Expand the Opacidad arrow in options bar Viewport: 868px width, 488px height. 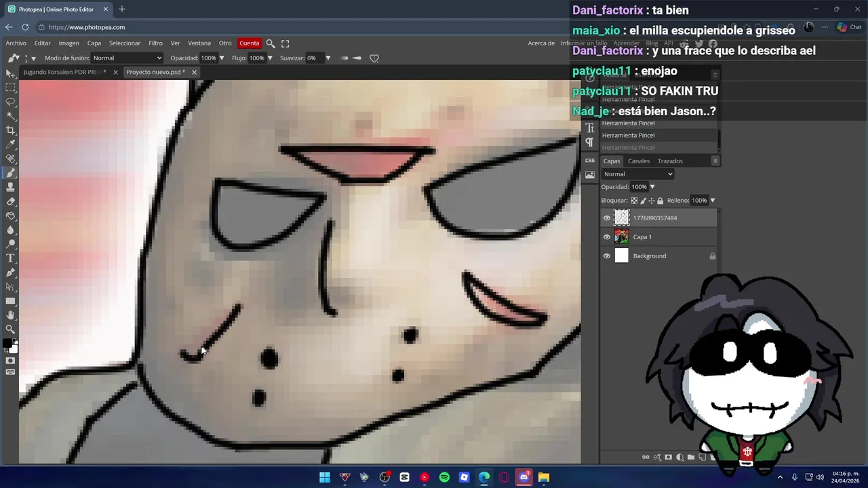tap(222, 58)
